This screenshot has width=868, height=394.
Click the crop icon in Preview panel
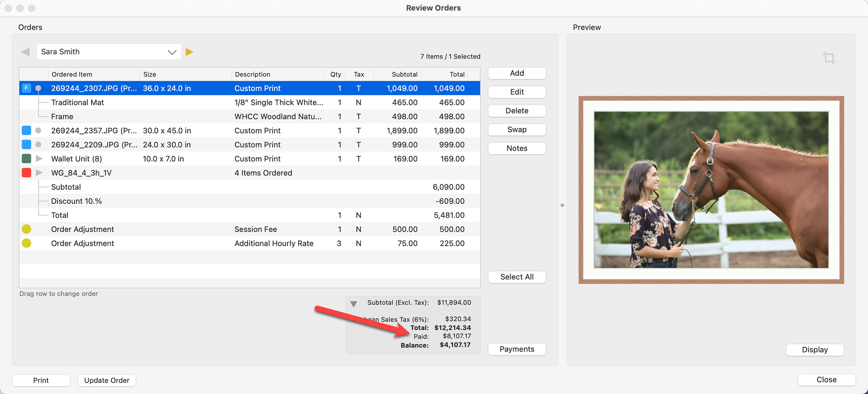[x=829, y=58]
